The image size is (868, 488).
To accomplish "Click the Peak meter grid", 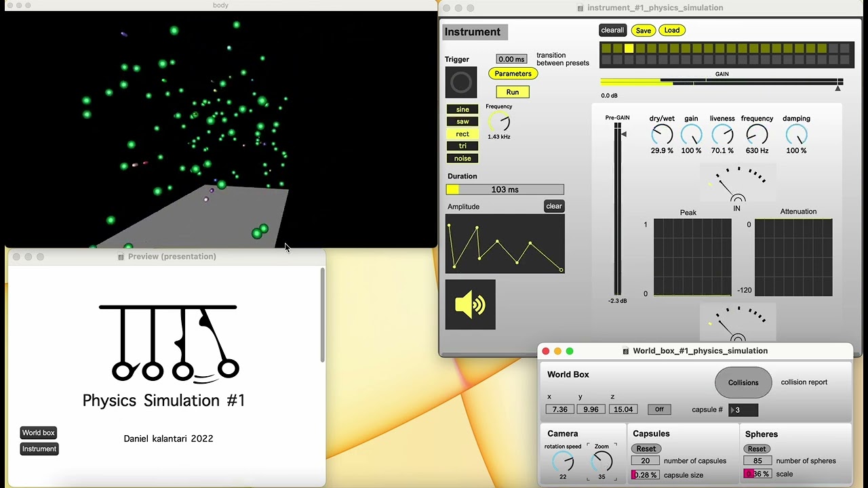I will pos(692,258).
